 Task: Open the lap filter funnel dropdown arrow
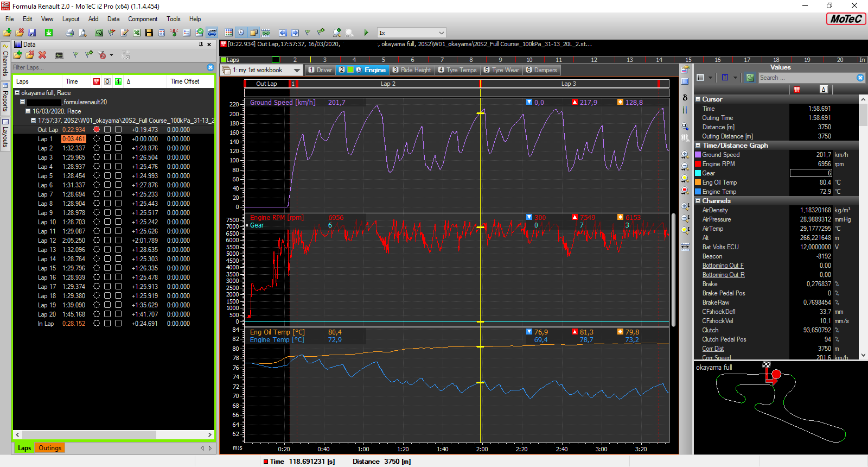tap(111, 55)
